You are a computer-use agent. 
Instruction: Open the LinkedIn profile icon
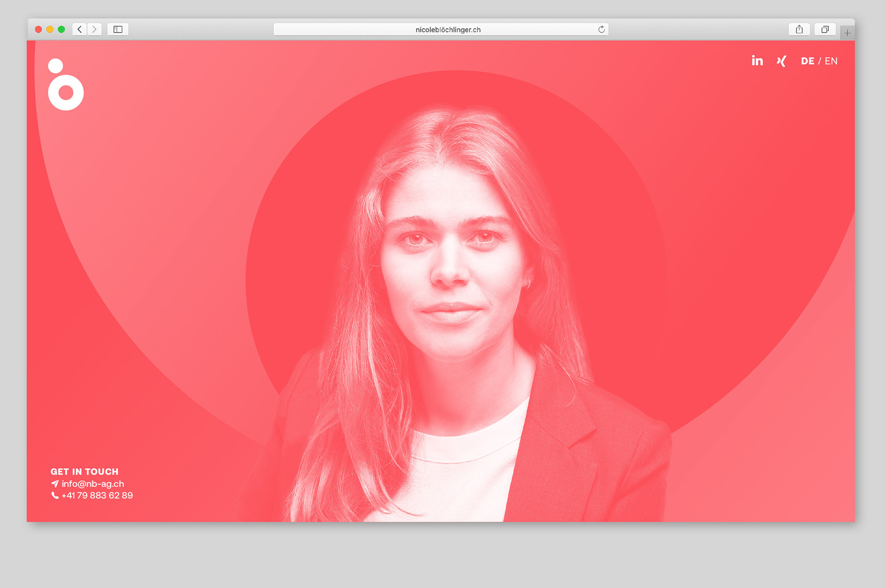pos(757,61)
